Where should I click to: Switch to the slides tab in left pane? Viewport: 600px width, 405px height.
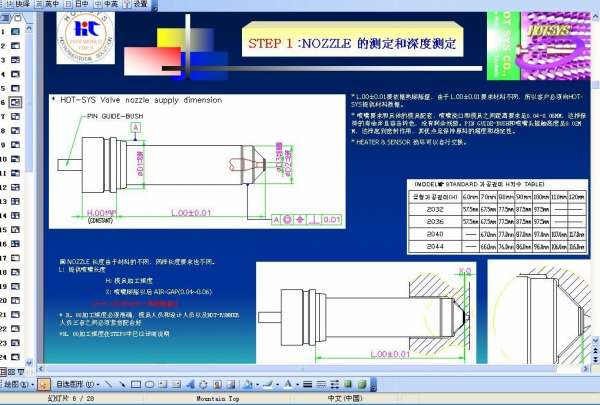[x=18, y=18]
